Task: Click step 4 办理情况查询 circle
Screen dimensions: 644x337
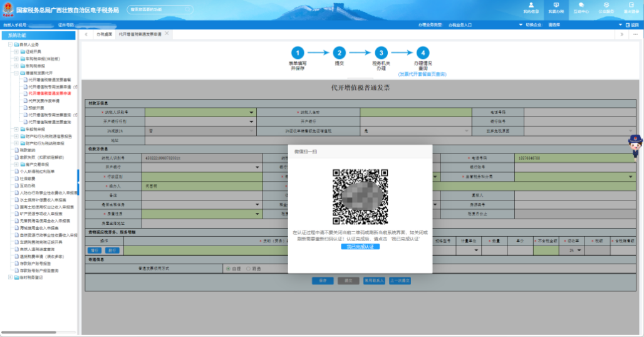Action: tap(423, 53)
